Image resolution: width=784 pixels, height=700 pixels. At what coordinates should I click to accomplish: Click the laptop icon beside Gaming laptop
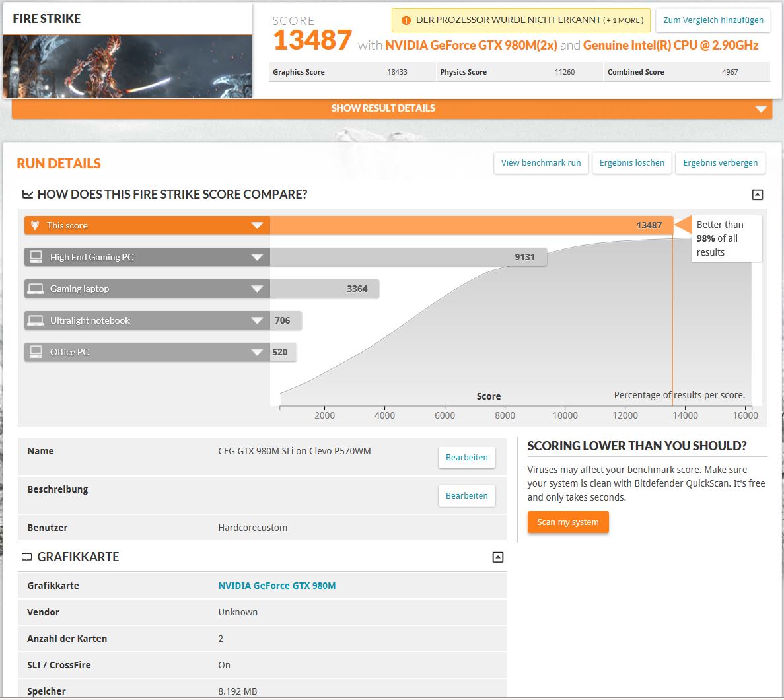coord(36,289)
